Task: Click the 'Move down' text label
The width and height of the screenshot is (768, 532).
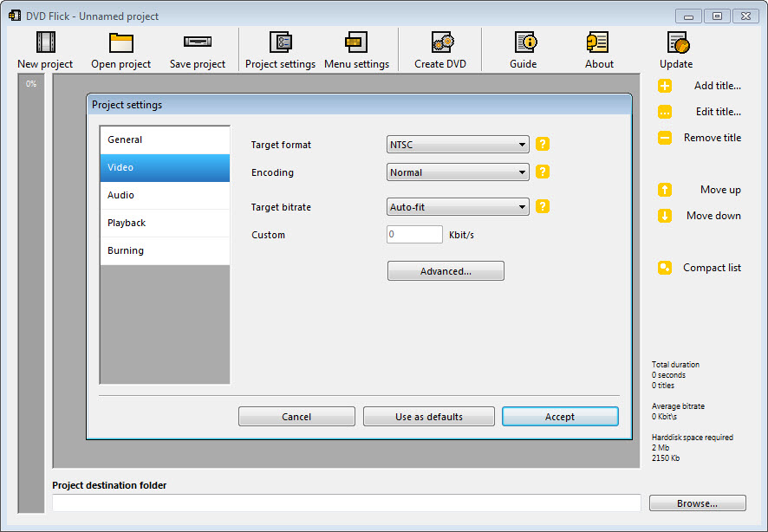Action: click(713, 216)
